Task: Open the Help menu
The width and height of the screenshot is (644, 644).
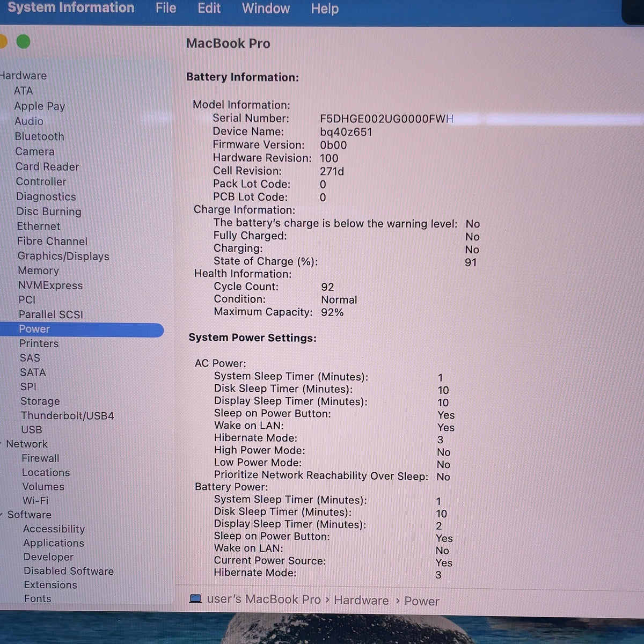Action: pyautogui.click(x=325, y=9)
